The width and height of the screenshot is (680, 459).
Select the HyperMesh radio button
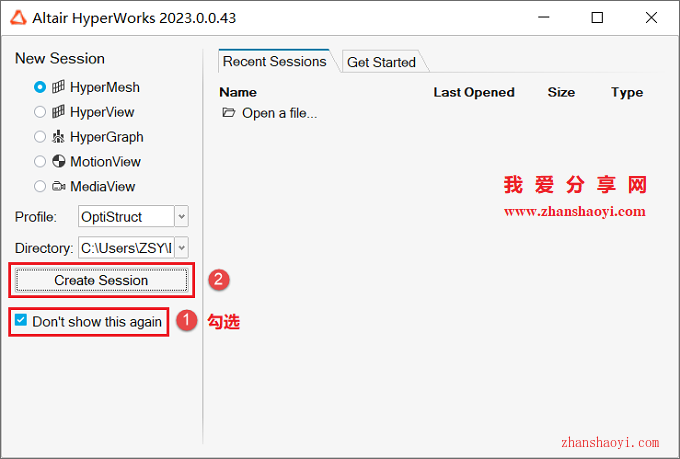click(x=39, y=87)
